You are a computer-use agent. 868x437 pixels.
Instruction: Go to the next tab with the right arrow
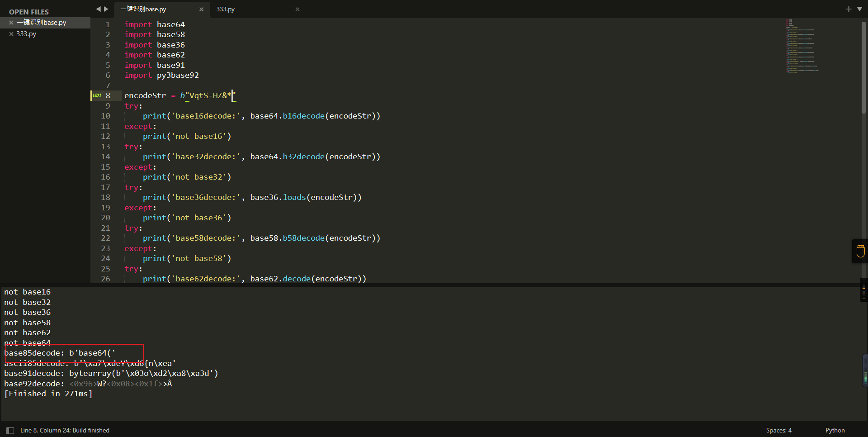coord(106,9)
